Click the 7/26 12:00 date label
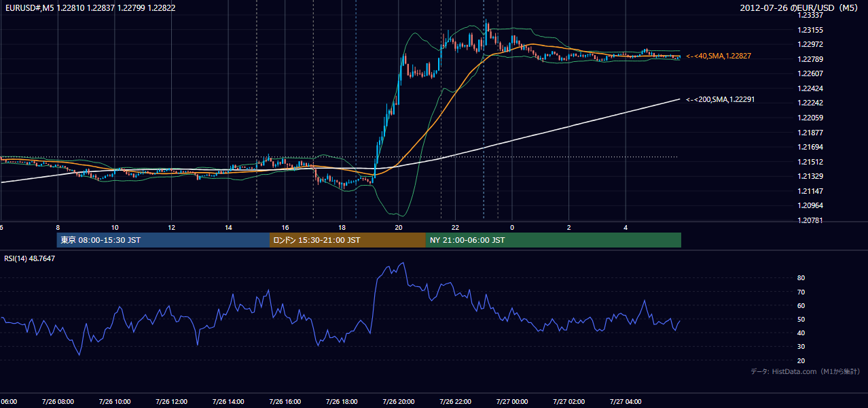The image size is (868, 408). (x=171, y=402)
